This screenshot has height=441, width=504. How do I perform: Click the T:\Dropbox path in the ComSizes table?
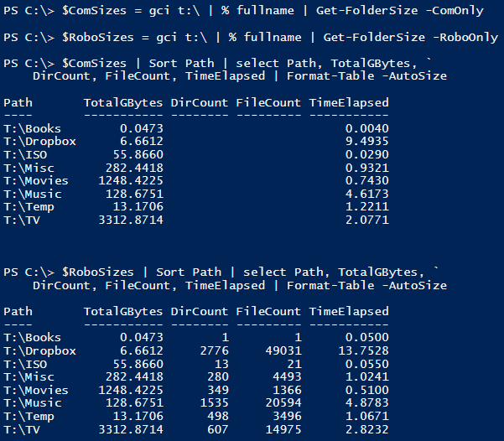39,142
